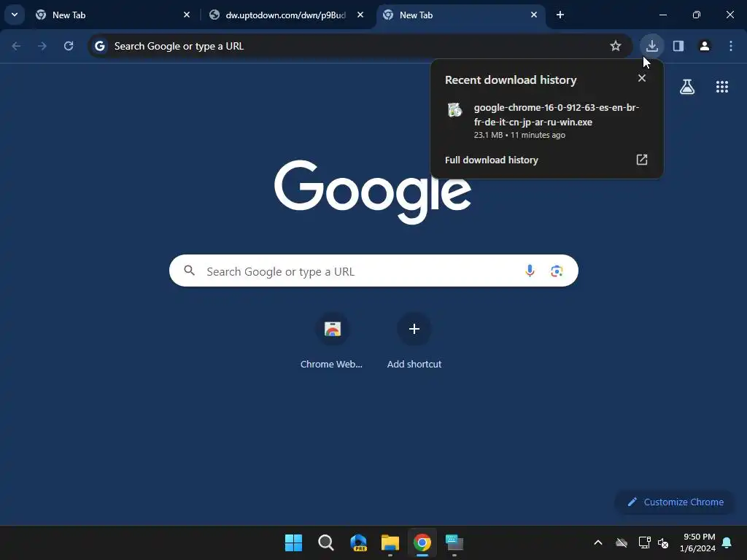Image resolution: width=747 pixels, height=560 pixels.
Task: Open File Explorer from taskbar
Action: pos(390,542)
